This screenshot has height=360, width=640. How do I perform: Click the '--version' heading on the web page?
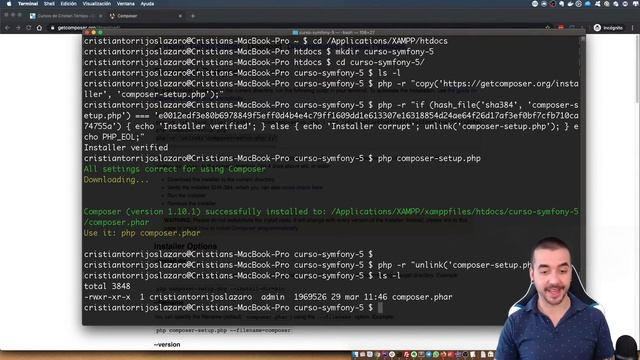click(x=167, y=345)
